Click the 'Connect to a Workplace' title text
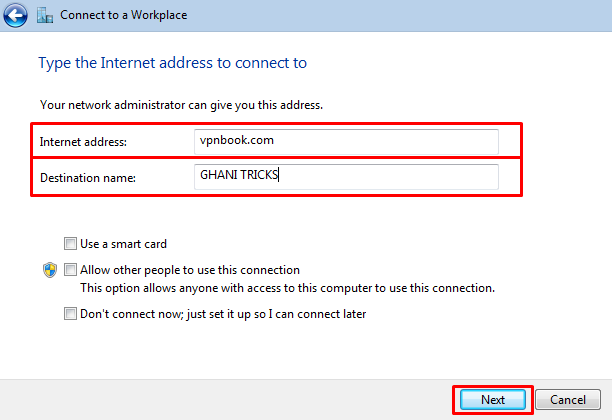This screenshot has height=420, width=612. [123, 15]
